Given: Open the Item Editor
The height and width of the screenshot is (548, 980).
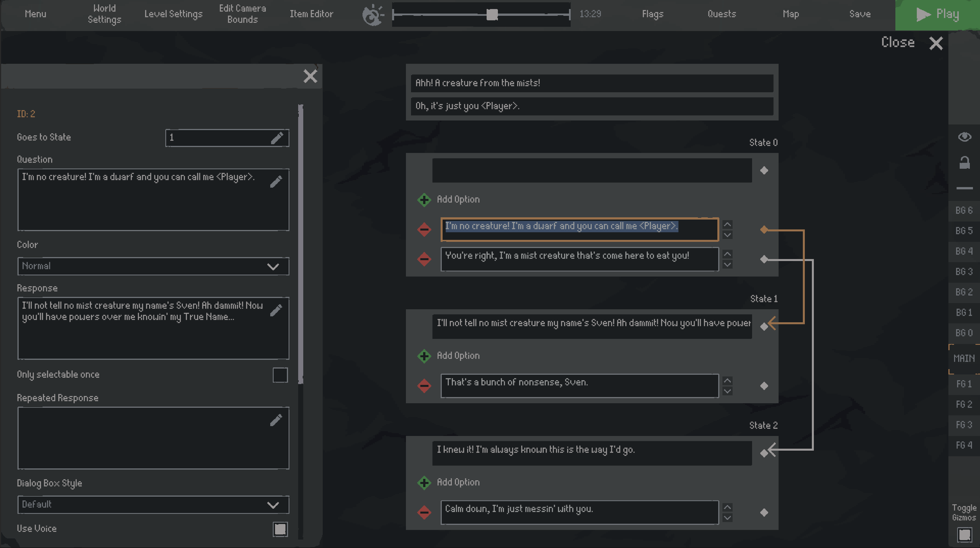Looking at the screenshot, I should (x=311, y=14).
